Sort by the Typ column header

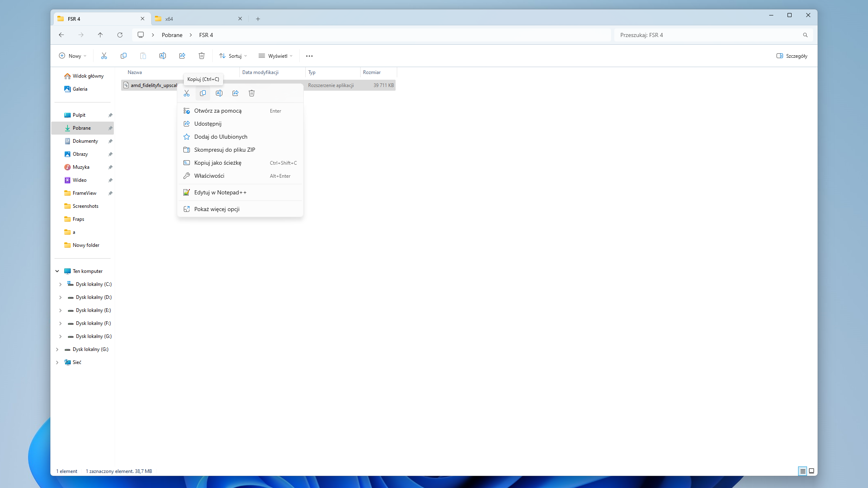(333, 72)
